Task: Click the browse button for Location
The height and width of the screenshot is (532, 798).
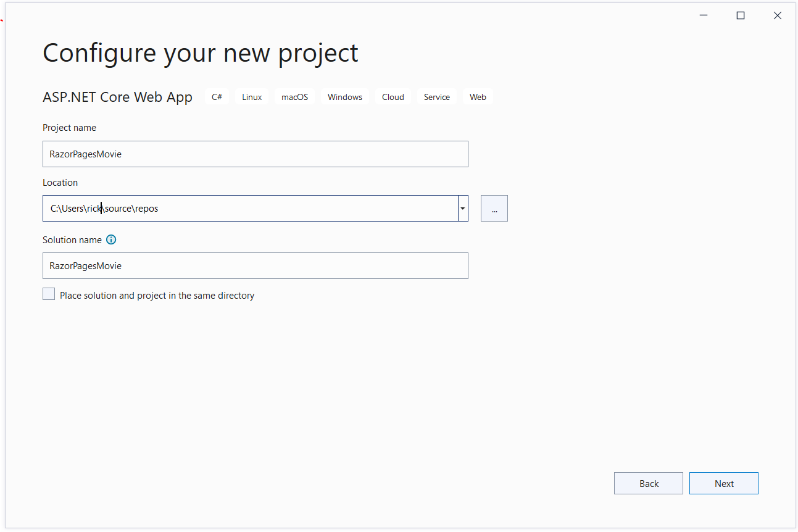Action: pos(494,208)
